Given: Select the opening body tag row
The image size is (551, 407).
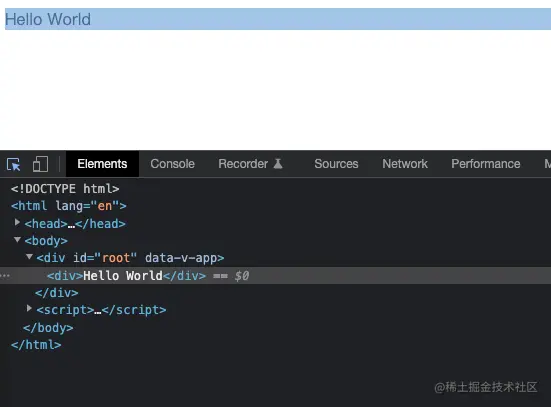Looking at the screenshot, I should pos(46,241).
